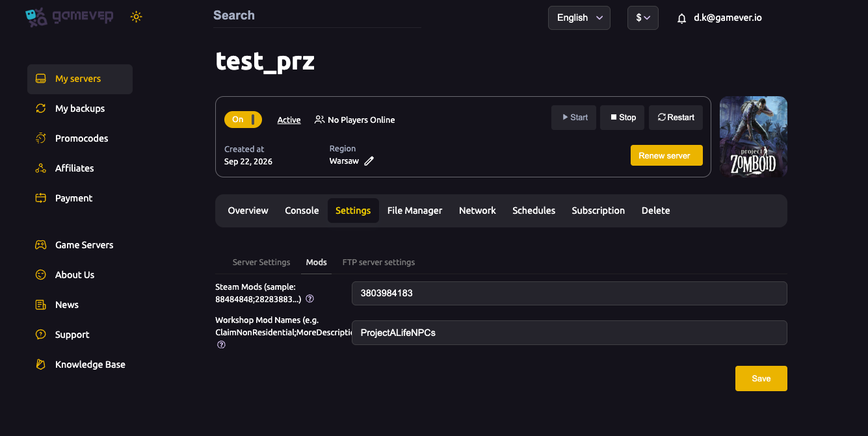Click the Workshop Mod Names input field
The width and height of the screenshot is (868, 436).
pos(570,333)
